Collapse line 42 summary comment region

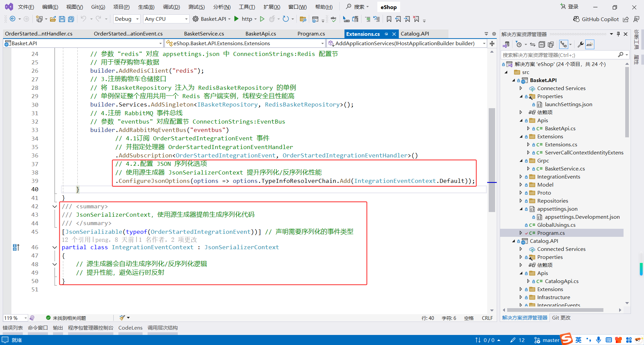[55, 206]
